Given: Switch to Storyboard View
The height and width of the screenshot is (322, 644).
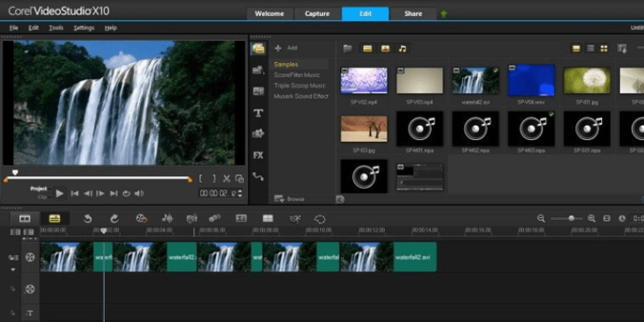Looking at the screenshot, I should [24, 219].
